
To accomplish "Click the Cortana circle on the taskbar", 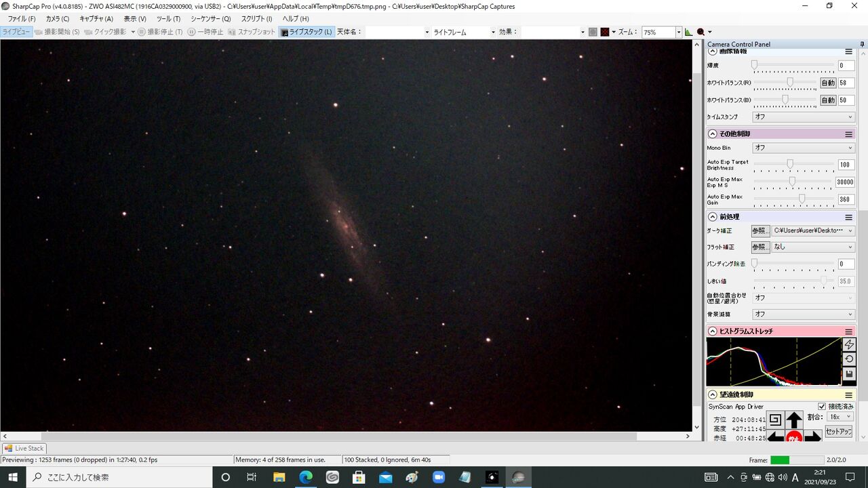I will [x=226, y=477].
